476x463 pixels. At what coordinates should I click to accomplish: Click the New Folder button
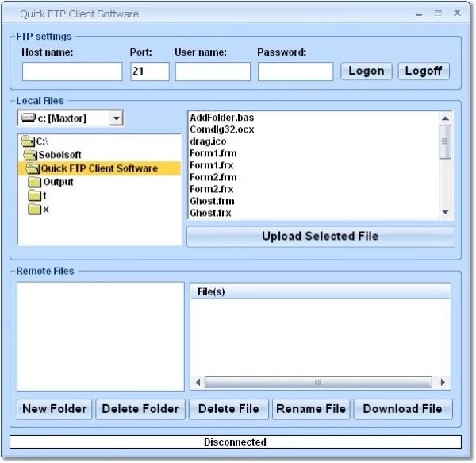click(54, 409)
